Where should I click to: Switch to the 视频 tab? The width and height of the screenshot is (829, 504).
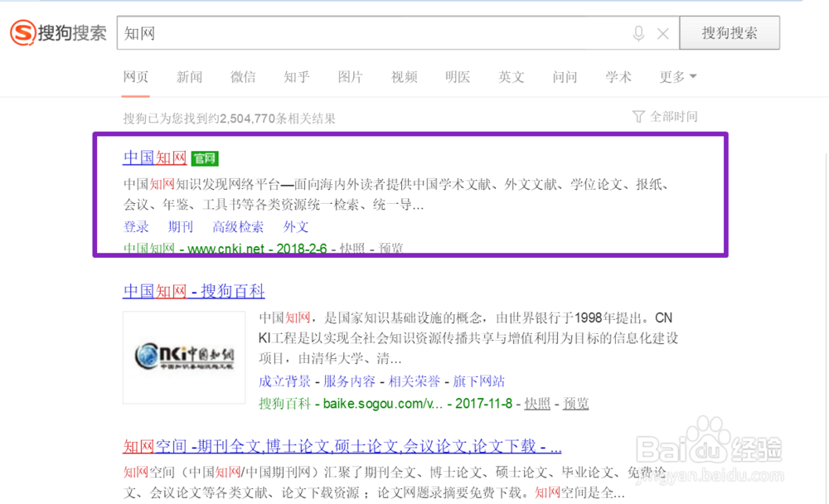pyautogui.click(x=404, y=77)
